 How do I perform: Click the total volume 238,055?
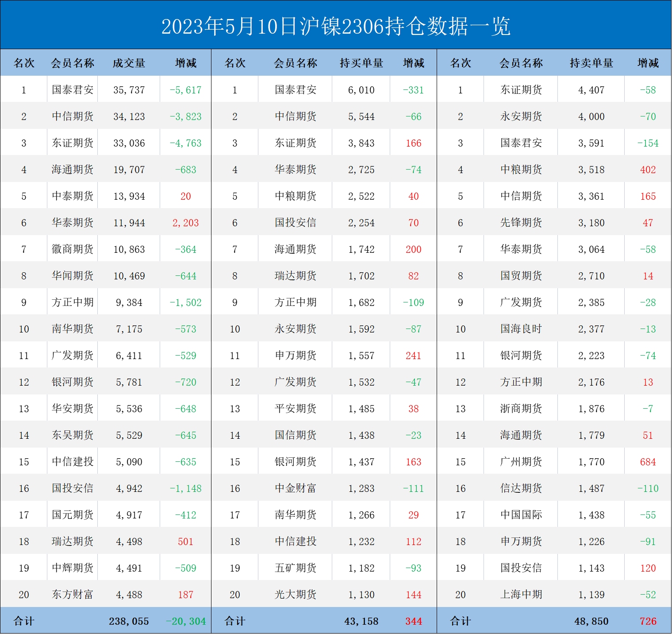pos(129,621)
